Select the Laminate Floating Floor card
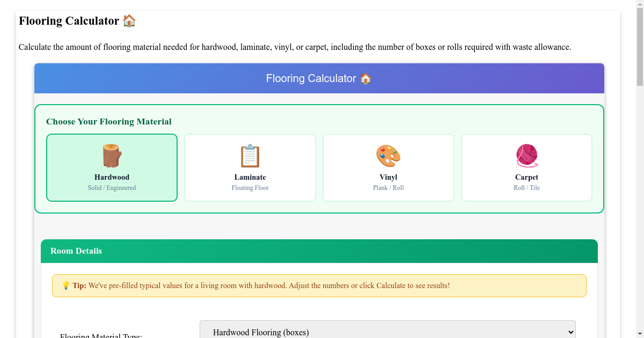Viewport: 644px width, 338px height. point(250,167)
